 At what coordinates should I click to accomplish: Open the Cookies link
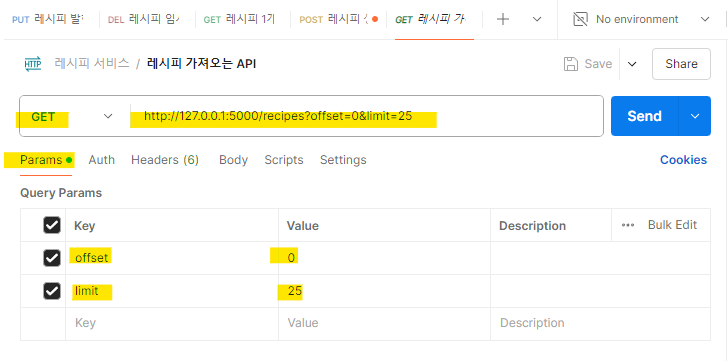683,160
